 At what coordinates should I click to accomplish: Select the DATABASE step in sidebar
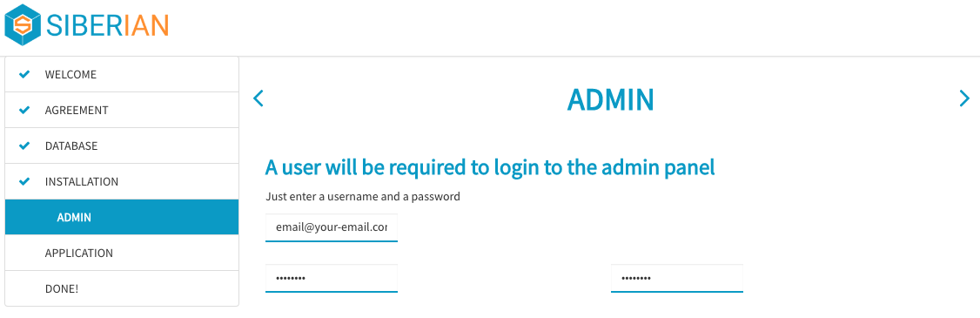[122, 145]
